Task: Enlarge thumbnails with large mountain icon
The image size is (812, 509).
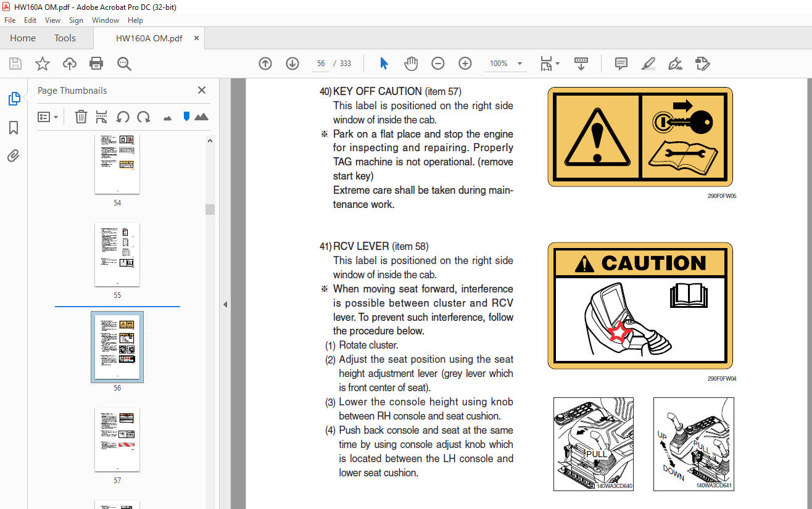Action: (x=201, y=117)
